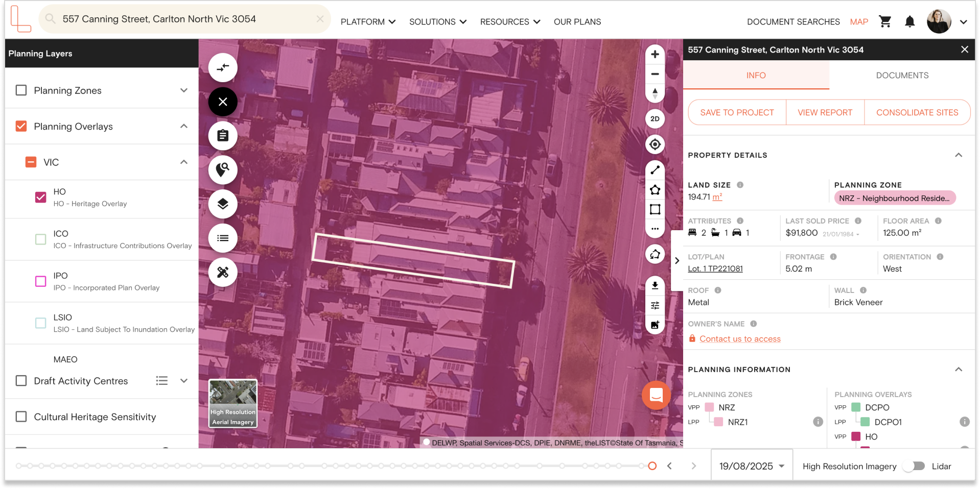Expand Draft Activity Centres group
This screenshot has width=980, height=489.
184,381
